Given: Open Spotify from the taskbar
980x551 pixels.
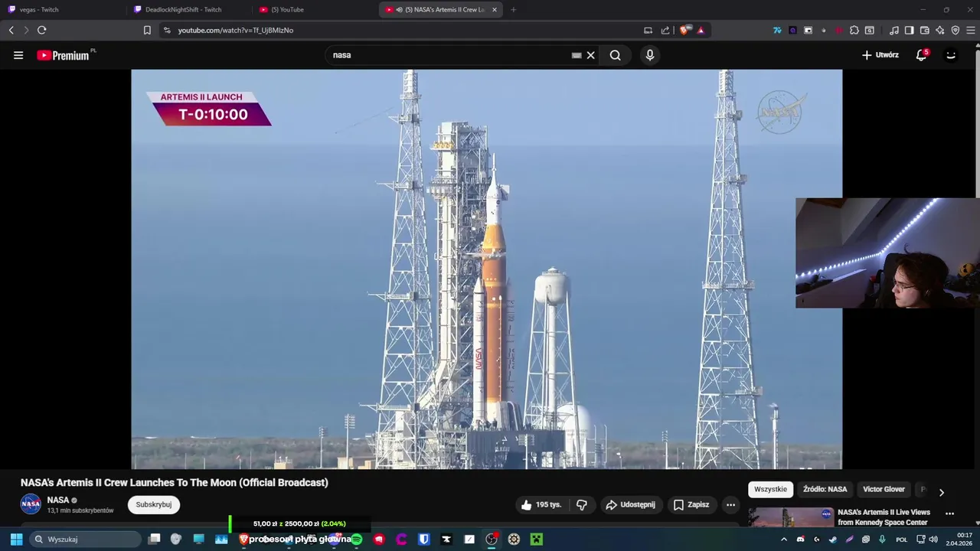Looking at the screenshot, I should point(357,539).
